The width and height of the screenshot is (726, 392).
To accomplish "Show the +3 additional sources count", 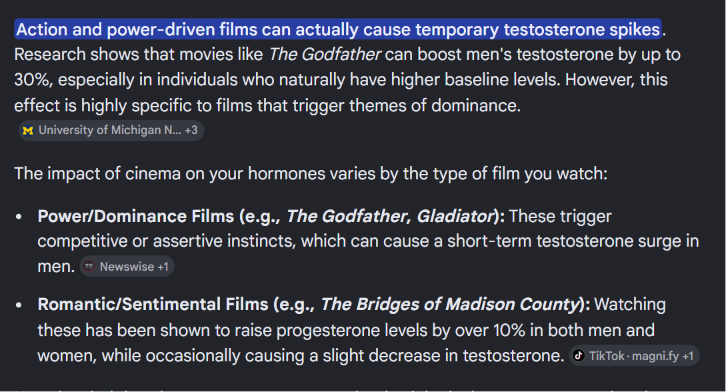I will click(191, 131).
